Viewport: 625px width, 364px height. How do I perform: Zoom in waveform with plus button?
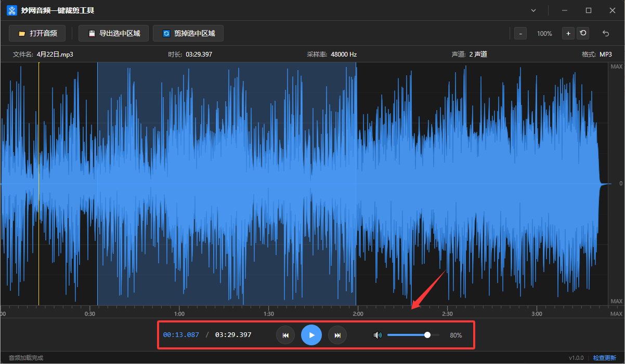(568, 33)
